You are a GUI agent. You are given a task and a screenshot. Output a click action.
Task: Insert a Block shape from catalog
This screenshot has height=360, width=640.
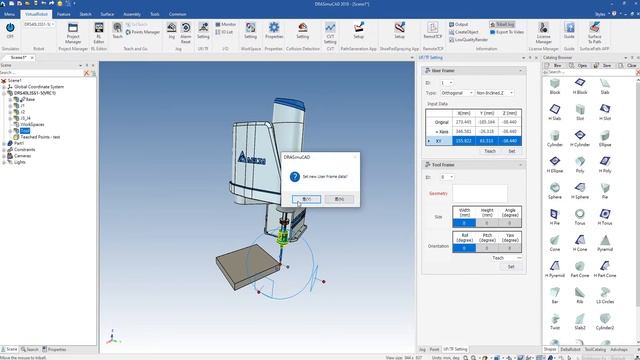click(x=555, y=87)
